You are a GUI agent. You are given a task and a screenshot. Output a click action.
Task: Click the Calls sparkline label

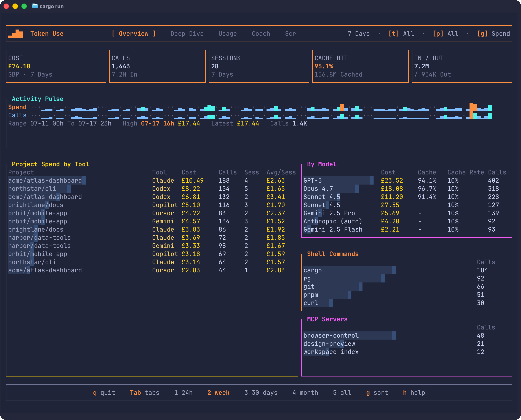[17, 115]
